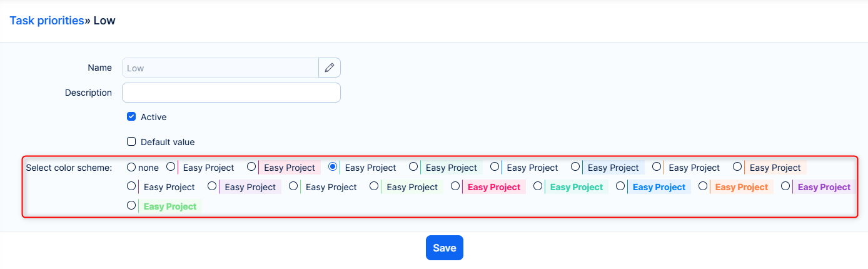The image size is (868, 269).
Task: Select the "none" color scheme option
Action: pyautogui.click(x=131, y=168)
